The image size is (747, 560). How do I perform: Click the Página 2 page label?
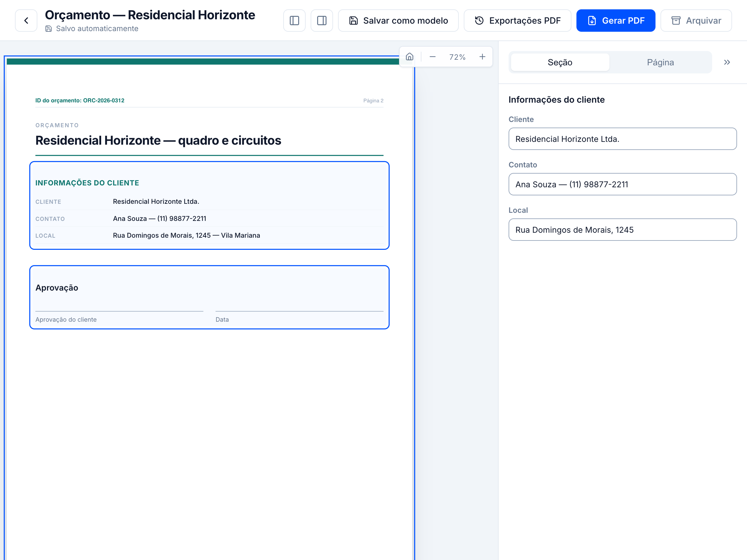coord(373,100)
